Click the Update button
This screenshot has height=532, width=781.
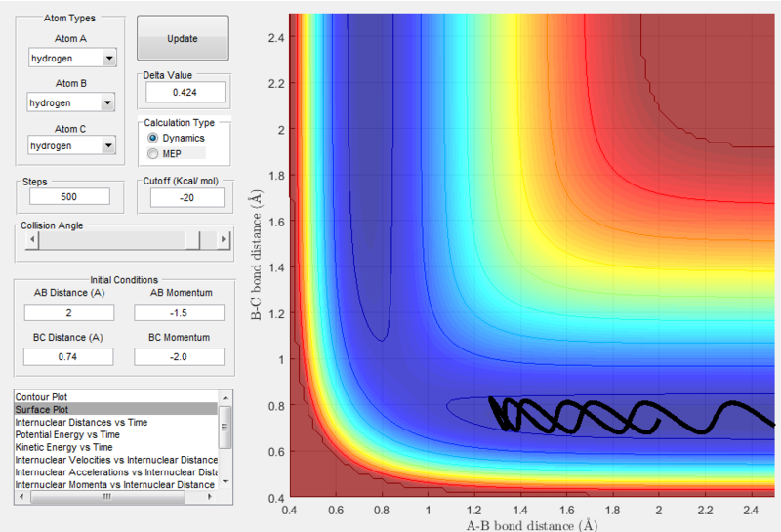[183, 38]
